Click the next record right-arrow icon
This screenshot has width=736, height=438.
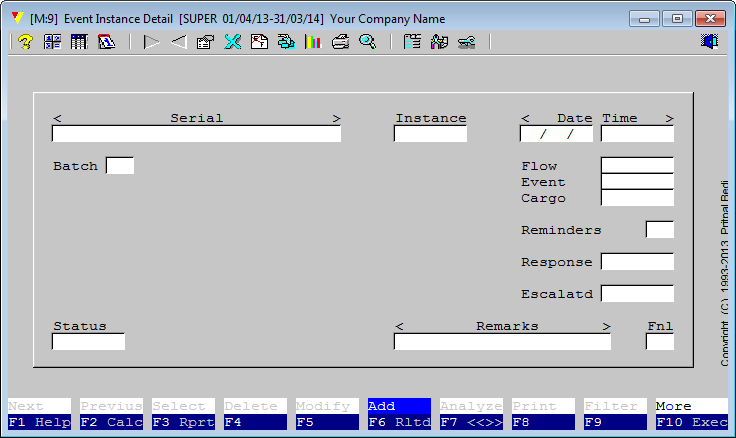(x=151, y=42)
